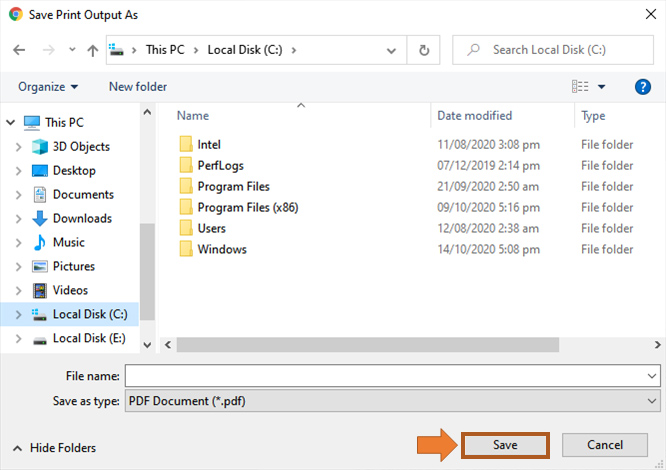The width and height of the screenshot is (666, 470).
Task: Click date 11/08/2020 3:08 pm cell
Action: (488, 145)
